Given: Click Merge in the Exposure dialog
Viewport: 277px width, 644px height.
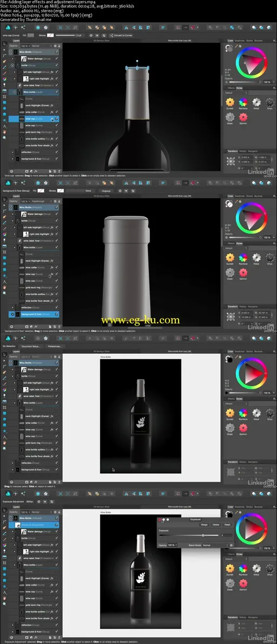Looking at the screenshot, I should [205, 525].
